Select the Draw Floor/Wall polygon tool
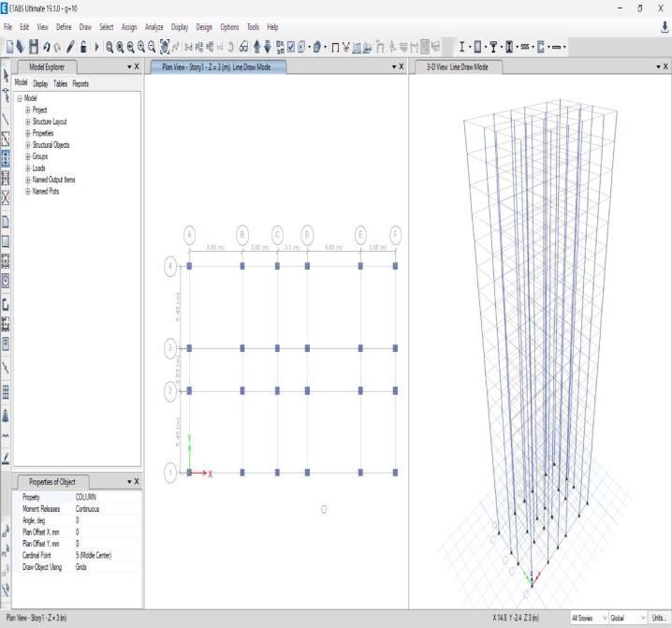Viewport: 672px width, 628px height. tap(6, 222)
